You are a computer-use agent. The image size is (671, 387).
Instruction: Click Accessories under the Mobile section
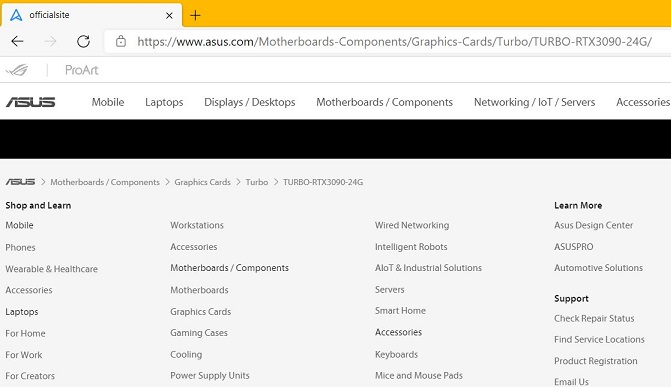click(x=29, y=290)
